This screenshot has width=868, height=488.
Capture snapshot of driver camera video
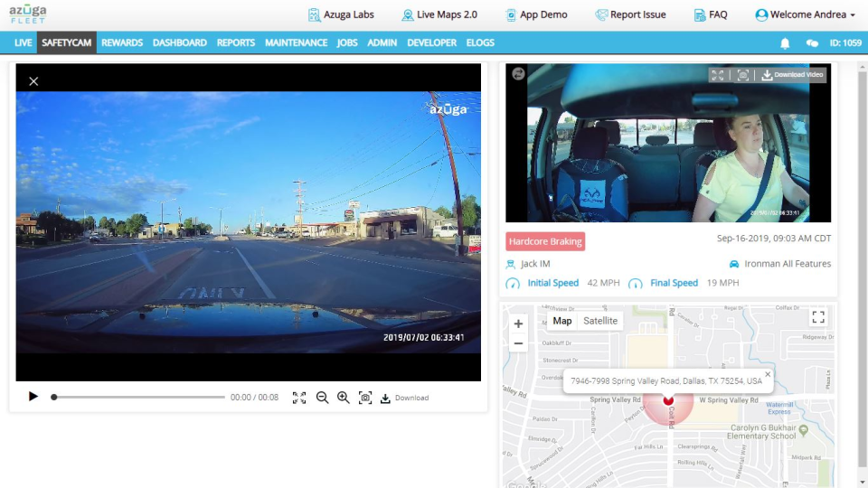(x=743, y=75)
